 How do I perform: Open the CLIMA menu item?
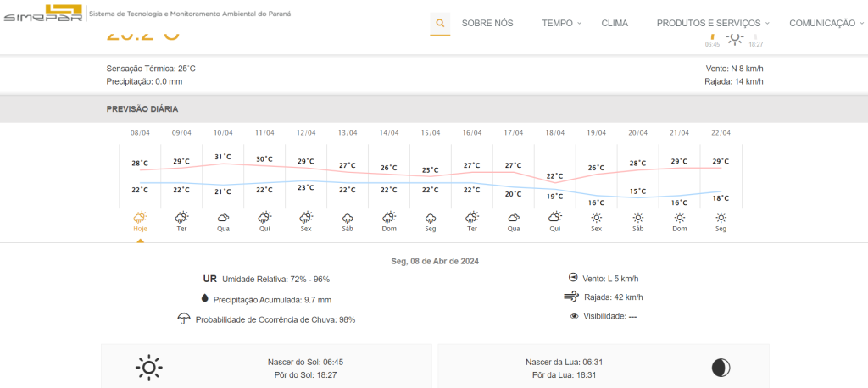pos(615,24)
